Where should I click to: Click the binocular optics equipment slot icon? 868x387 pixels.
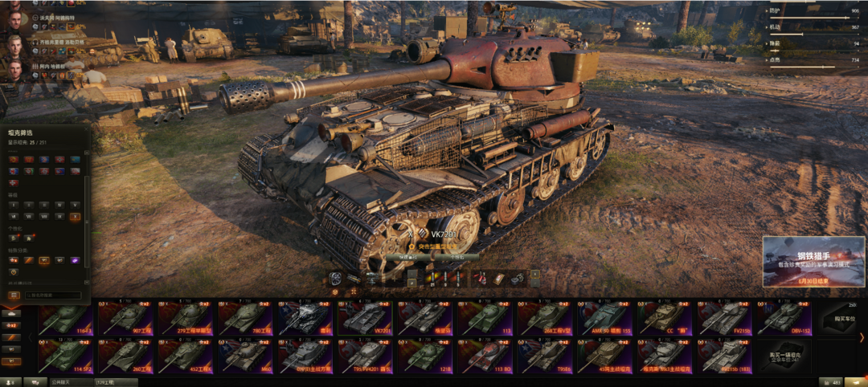[372, 279]
